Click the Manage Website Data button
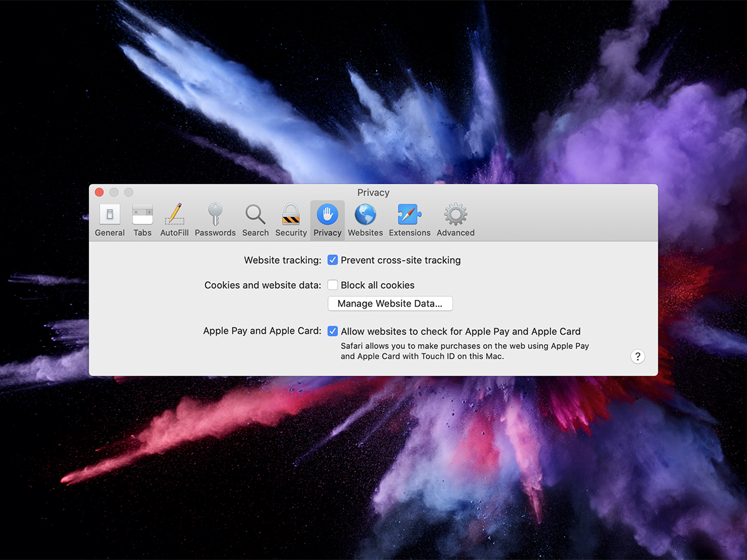Viewport: 747px width, 560px height. [x=390, y=304]
